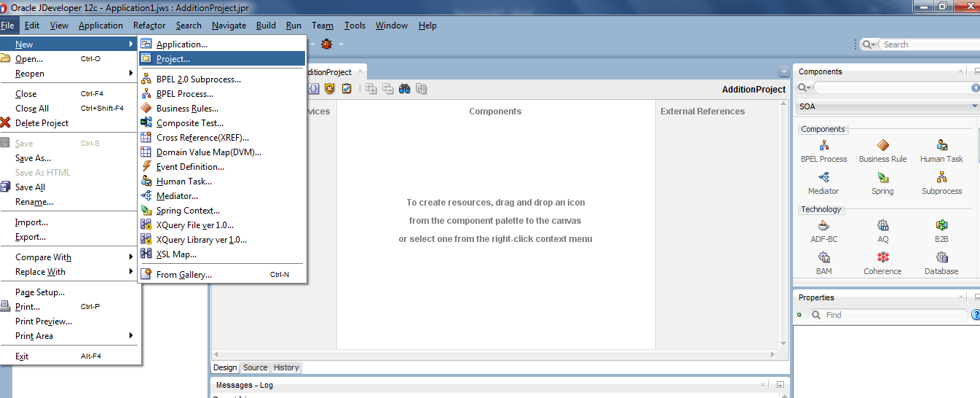This screenshot has width=980, height=398.
Task: Expand the Compare With submenu
Action: pyautogui.click(x=69, y=257)
